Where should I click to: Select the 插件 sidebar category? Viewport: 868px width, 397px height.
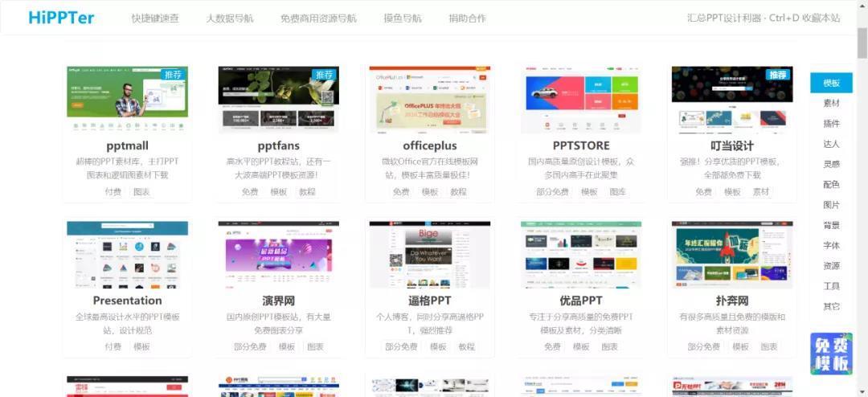click(x=831, y=124)
